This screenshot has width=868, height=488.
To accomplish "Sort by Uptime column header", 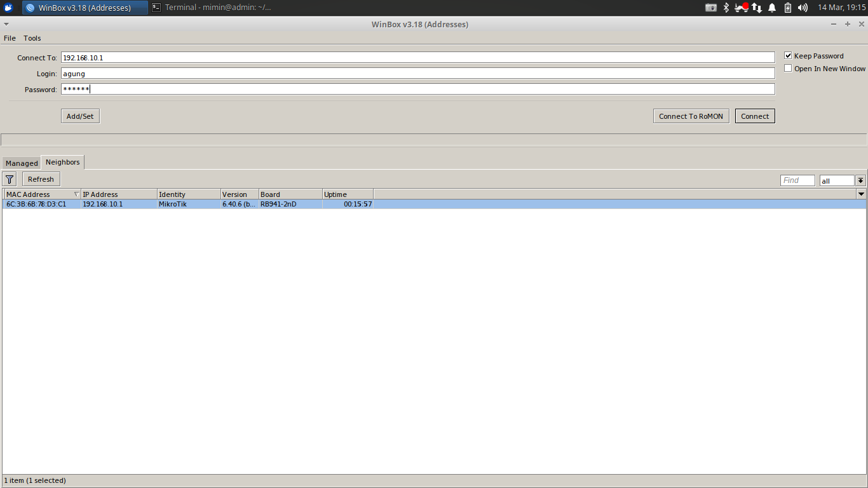I will click(x=348, y=194).
